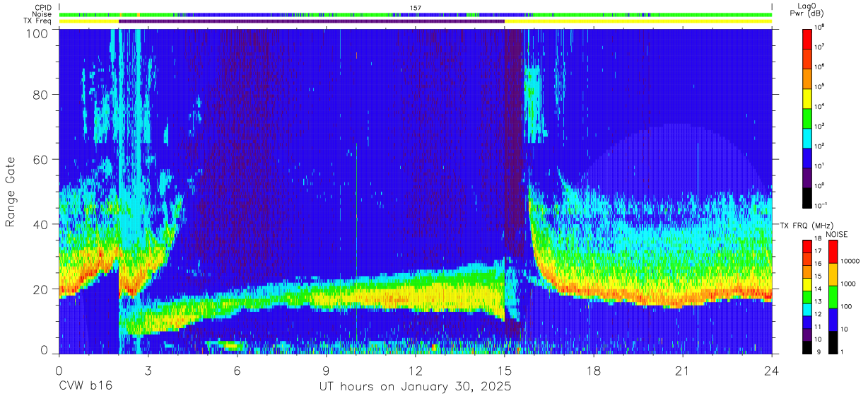Click the 60 tick on the Range Gate axis
The height and width of the screenshot is (401, 868).
(41, 159)
